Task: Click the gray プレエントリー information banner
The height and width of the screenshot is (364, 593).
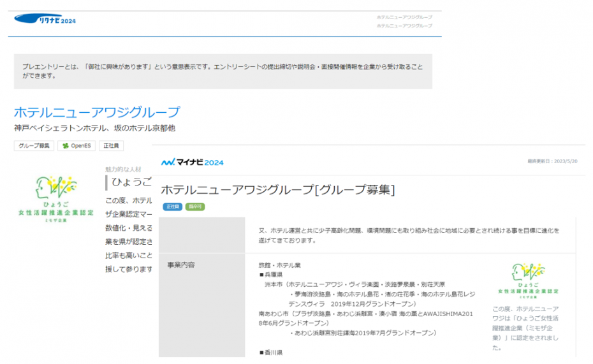Action: pyautogui.click(x=223, y=71)
